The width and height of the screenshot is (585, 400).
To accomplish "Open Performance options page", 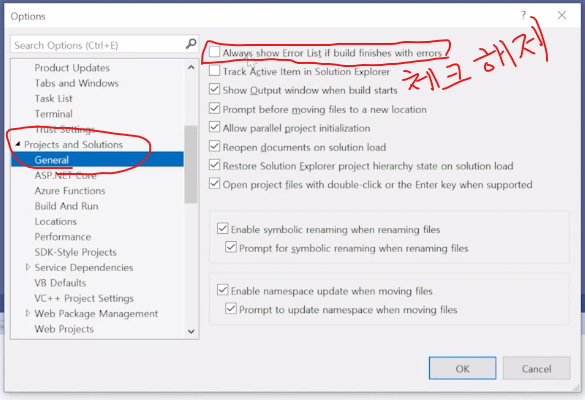I will click(x=63, y=237).
